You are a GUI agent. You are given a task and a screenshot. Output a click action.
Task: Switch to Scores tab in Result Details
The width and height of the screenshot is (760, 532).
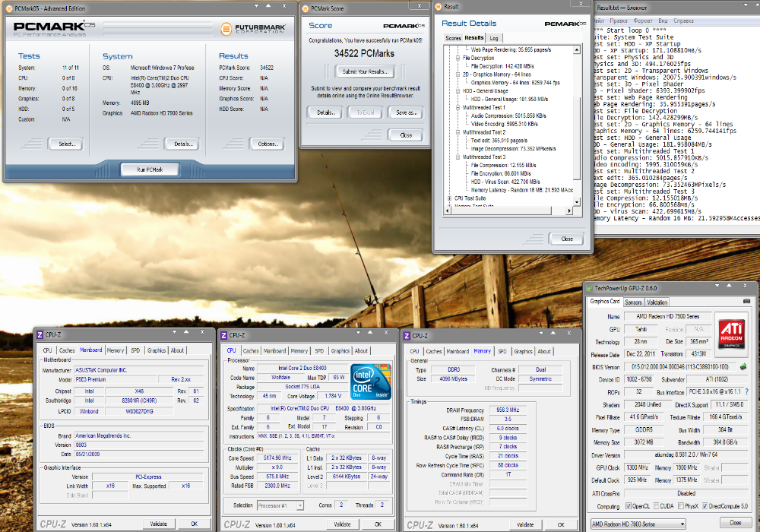pyautogui.click(x=453, y=38)
